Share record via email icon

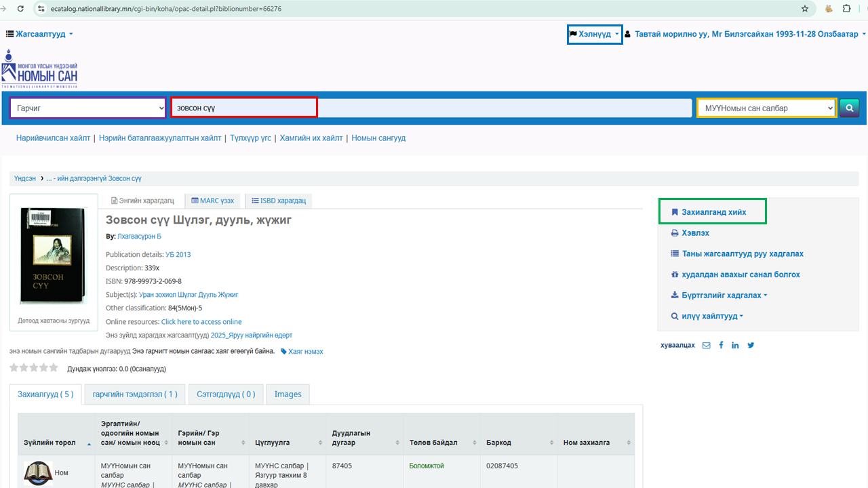(x=706, y=345)
